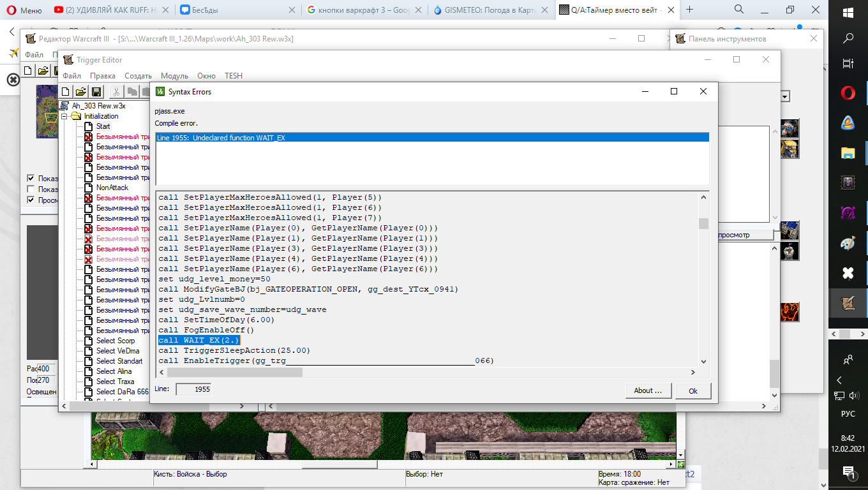Click Open map icon in World Editor toolbar
The width and height of the screenshot is (868, 490).
[43, 70]
